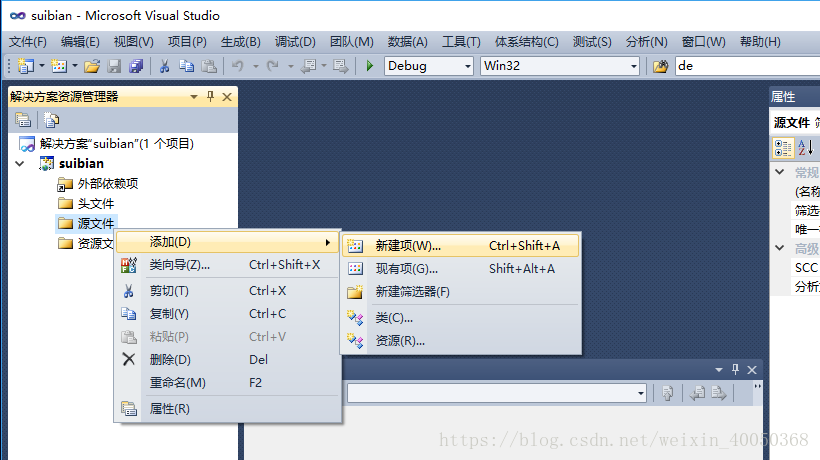Click the Save All toolbar icon
Image resolution: width=820 pixels, height=460 pixels.
pos(136,66)
